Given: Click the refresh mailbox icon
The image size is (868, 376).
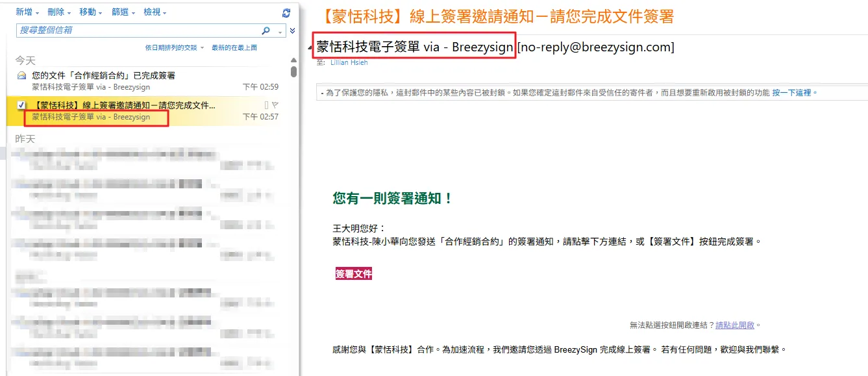Looking at the screenshot, I should pyautogui.click(x=286, y=13).
